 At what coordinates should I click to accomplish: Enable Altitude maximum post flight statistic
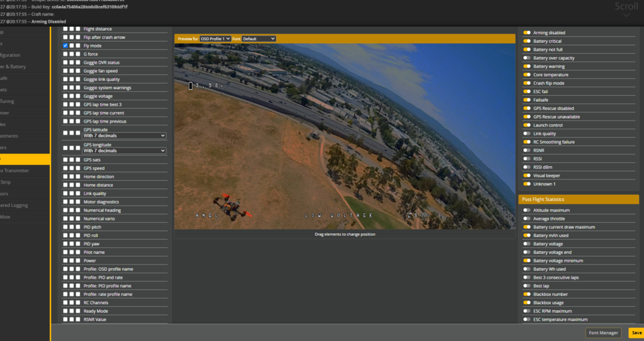[527, 210]
